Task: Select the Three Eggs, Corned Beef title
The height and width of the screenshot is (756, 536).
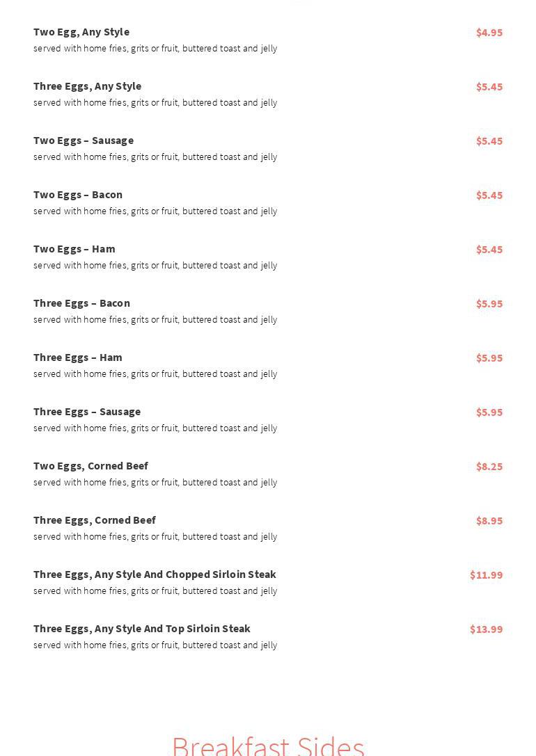Action: point(95,520)
